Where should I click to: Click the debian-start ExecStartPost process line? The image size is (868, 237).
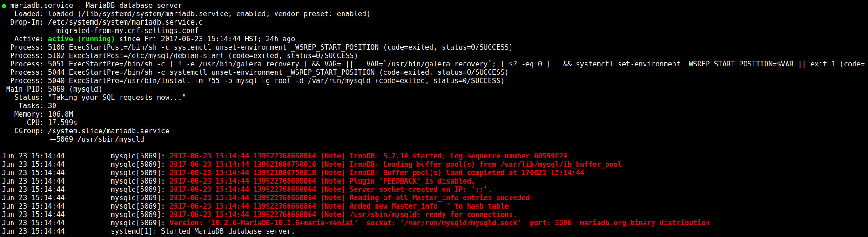pyautogui.click(x=184, y=56)
